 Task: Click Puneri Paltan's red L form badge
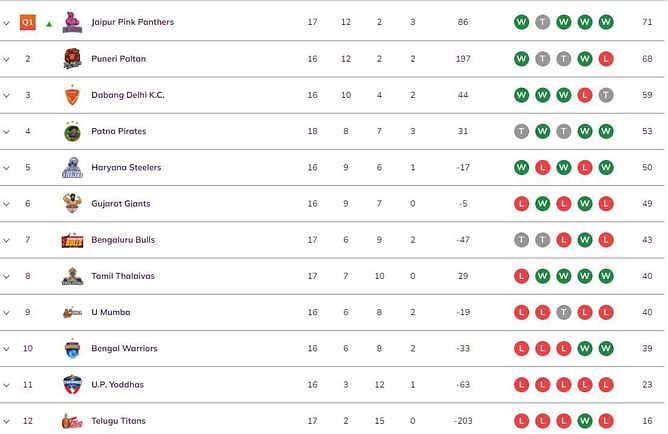point(606,59)
